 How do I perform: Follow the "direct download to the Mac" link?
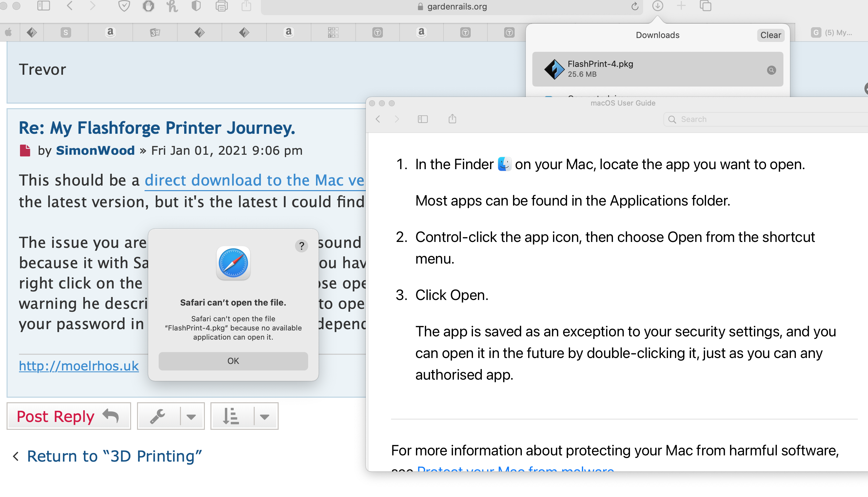click(254, 180)
